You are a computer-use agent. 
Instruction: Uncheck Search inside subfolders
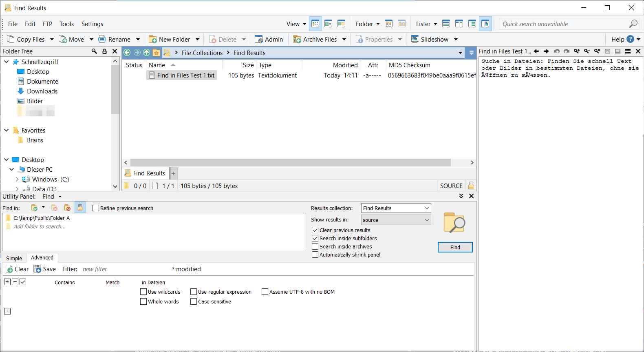pyautogui.click(x=315, y=238)
